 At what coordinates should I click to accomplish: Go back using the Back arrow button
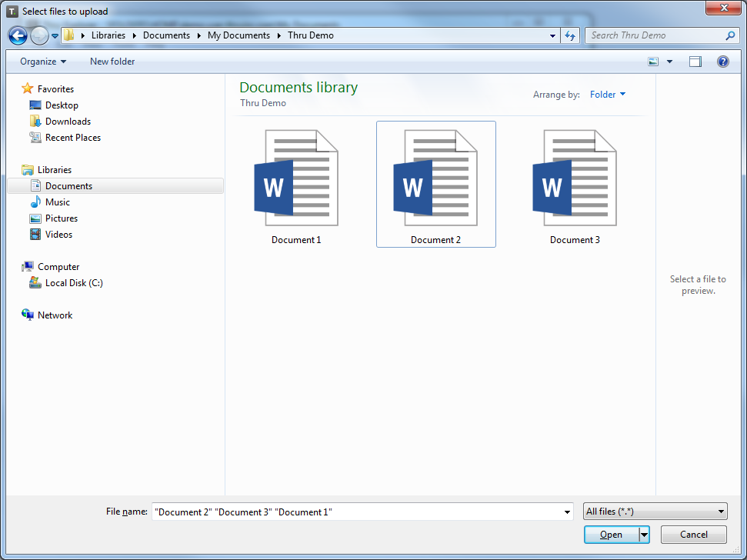18,35
